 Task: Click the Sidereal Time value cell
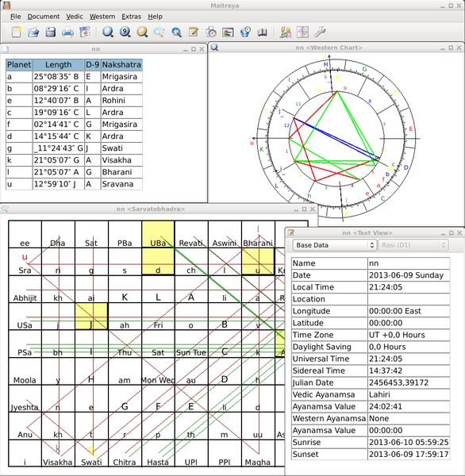409,370
